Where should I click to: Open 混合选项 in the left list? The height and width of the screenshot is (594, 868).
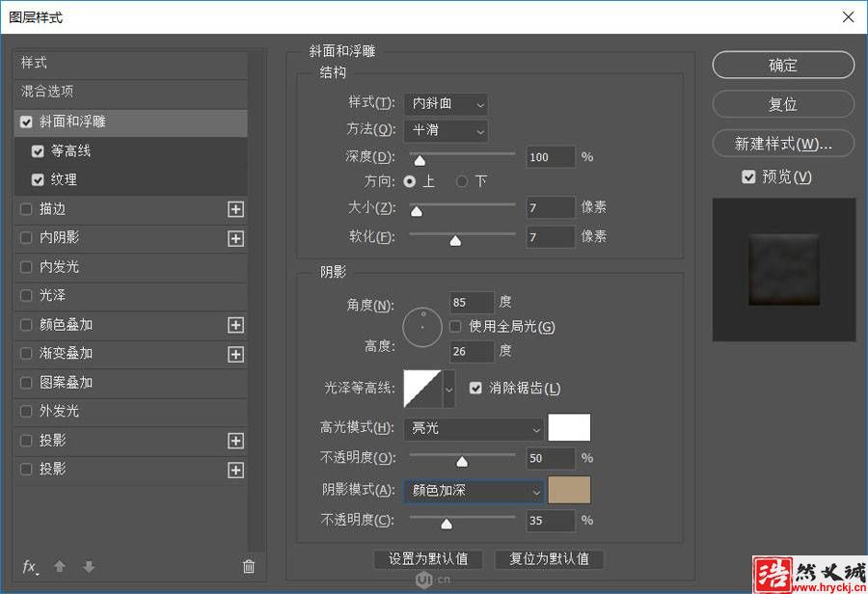click(130, 92)
